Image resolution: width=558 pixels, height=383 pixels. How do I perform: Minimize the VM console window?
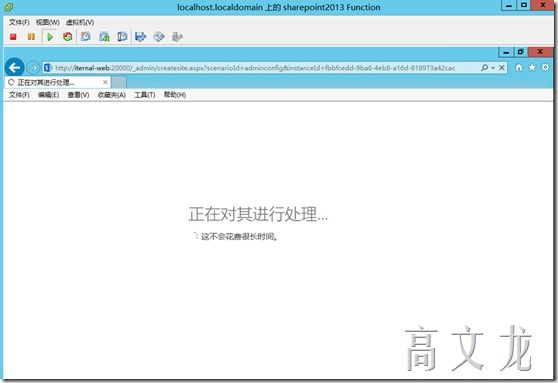509,5
